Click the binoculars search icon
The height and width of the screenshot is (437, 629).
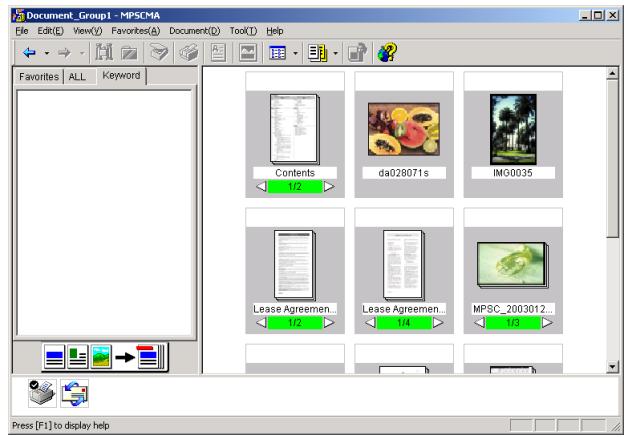104,52
